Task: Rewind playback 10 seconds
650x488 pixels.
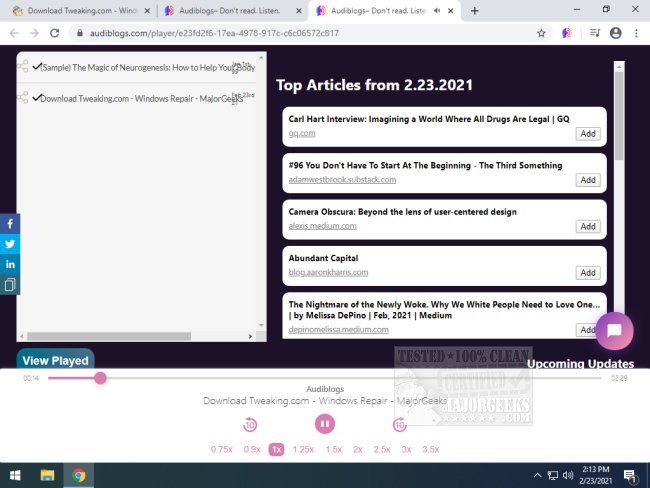Action: [x=250, y=425]
